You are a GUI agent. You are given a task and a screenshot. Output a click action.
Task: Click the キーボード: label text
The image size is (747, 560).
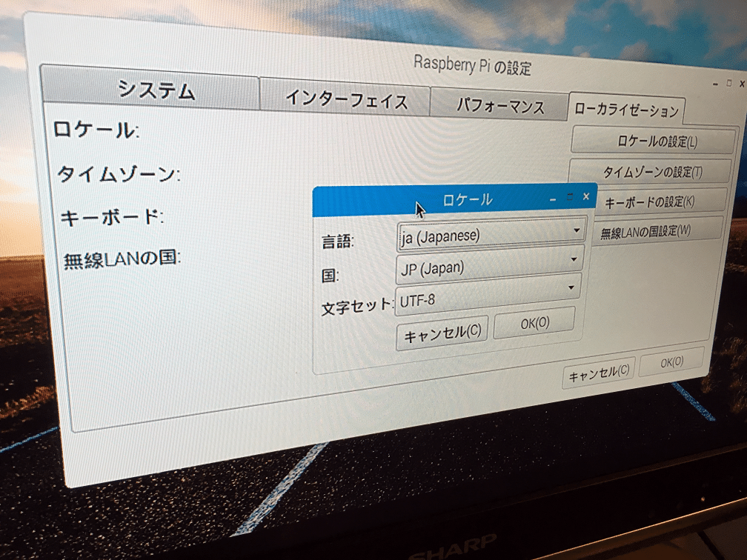tap(112, 218)
